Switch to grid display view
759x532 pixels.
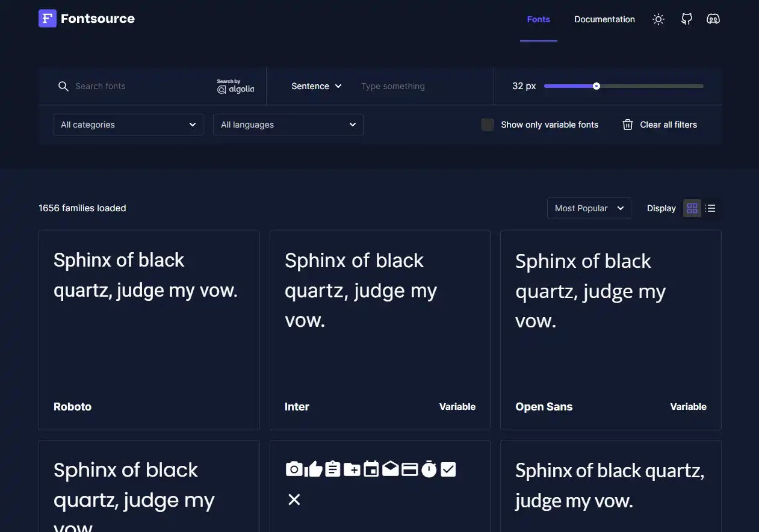pyautogui.click(x=692, y=208)
